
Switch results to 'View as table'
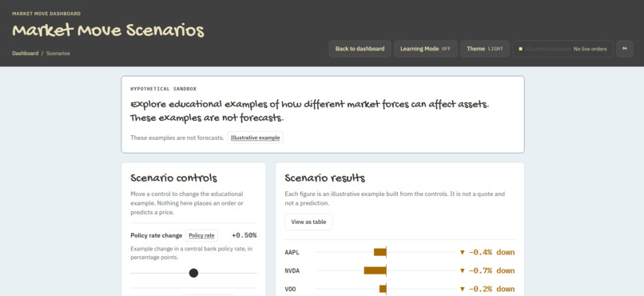(x=308, y=222)
